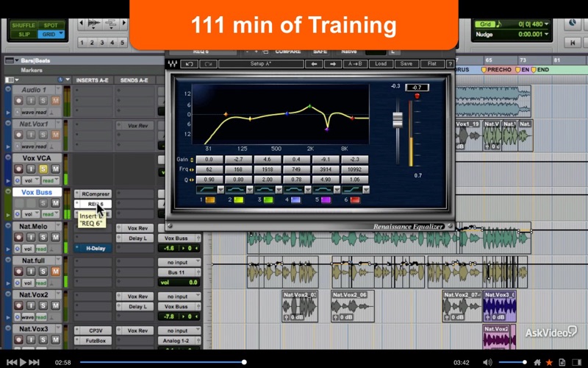The image size is (588, 368).
Task: Open the notes document icon in player bar
Action: coord(562,362)
